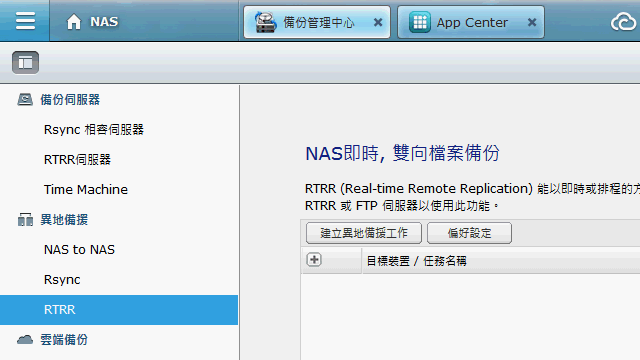Screen dimensions: 640x360
Task: Click the 備份管理中心 tab drive icon
Action: pyautogui.click(x=265, y=22)
